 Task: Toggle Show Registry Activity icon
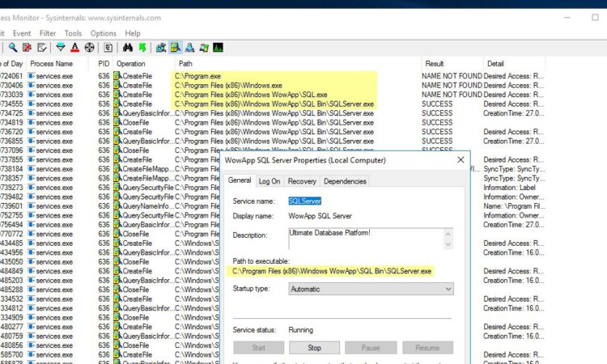click(161, 48)
